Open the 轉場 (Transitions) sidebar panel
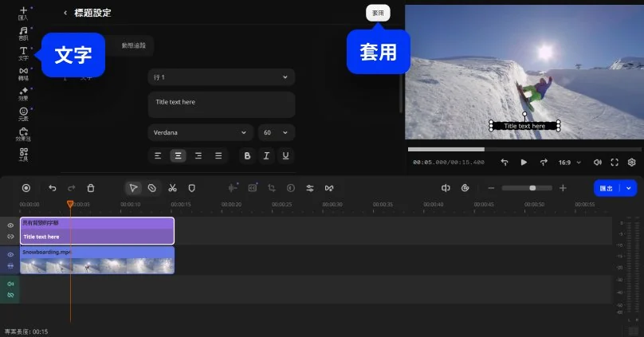The image size is (644, 337). coord(23,73)
